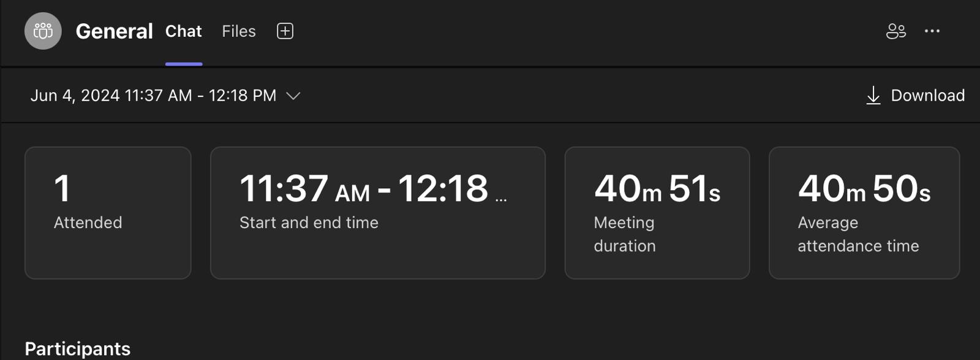Click the General channel title
This screenshot has width=980, height=360.
click(x=114, y=31)
